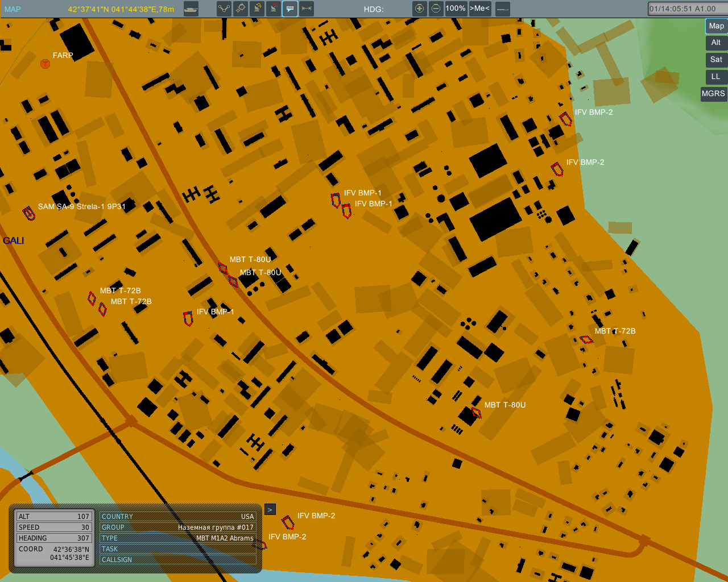This screenshot has height=582, width=728.
Task: Click the zoom in plus icon
Action: pos(420,9)
